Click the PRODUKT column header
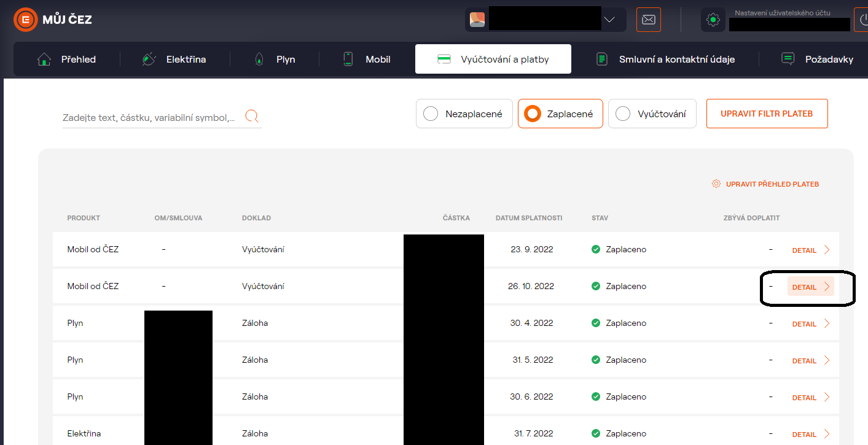The height and width of the screenshot is (445, 868). coord(84,218)
